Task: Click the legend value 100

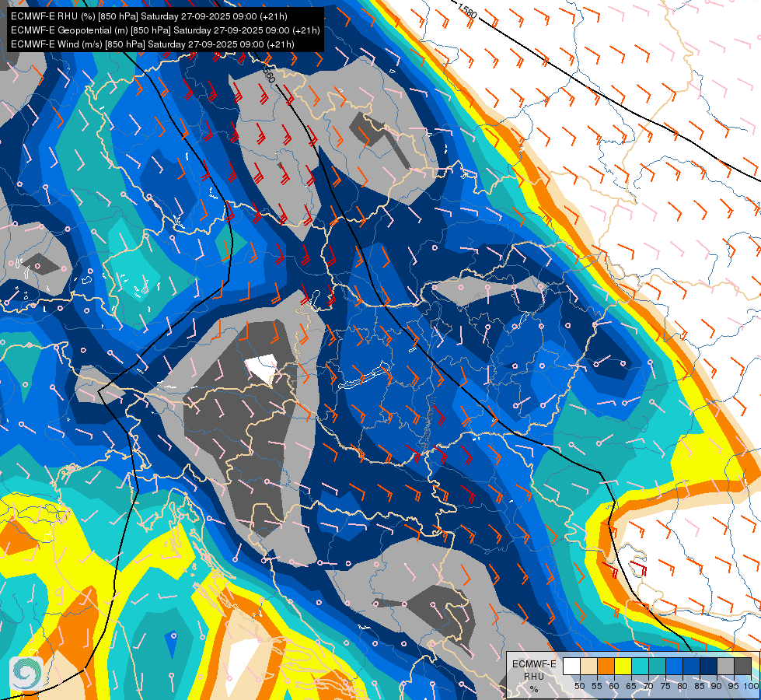Action: [752, 687]
